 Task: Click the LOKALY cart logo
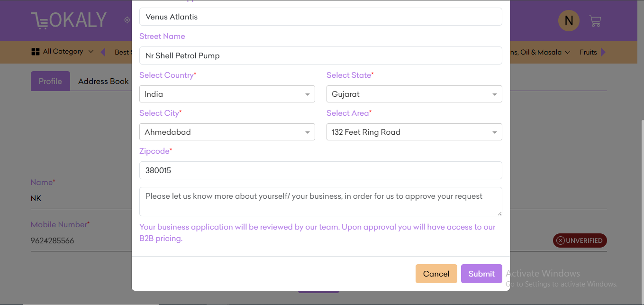click(x=69, y=20)
